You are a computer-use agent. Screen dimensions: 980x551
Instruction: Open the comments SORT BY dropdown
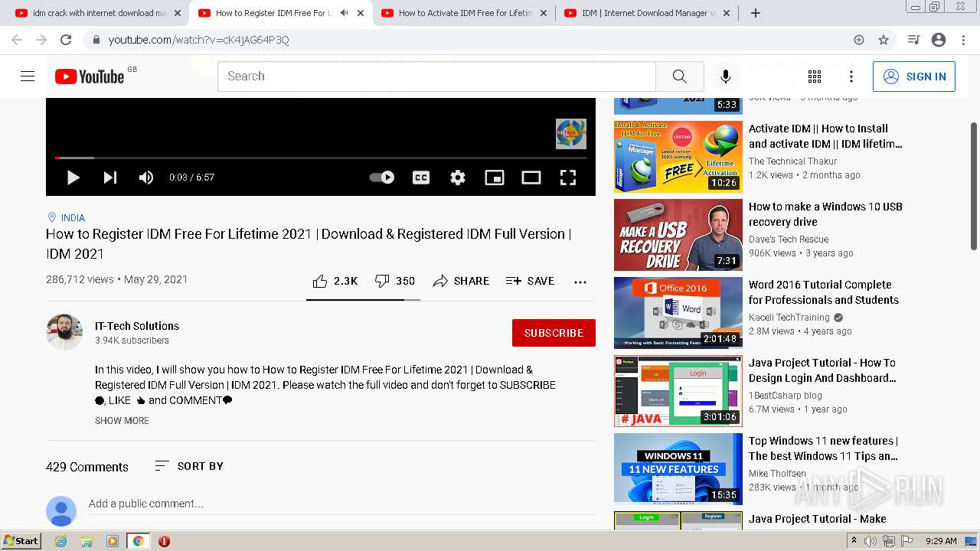pos(189,466)
